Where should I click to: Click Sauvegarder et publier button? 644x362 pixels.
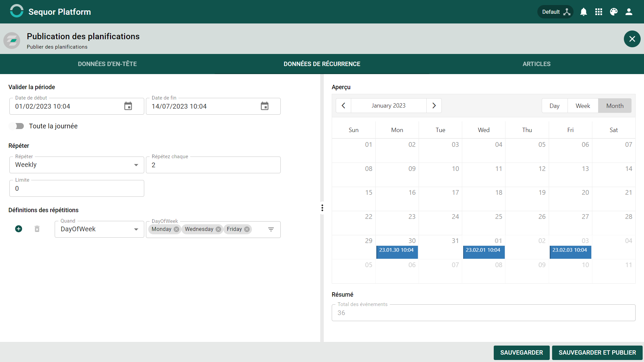pos(597,353)
